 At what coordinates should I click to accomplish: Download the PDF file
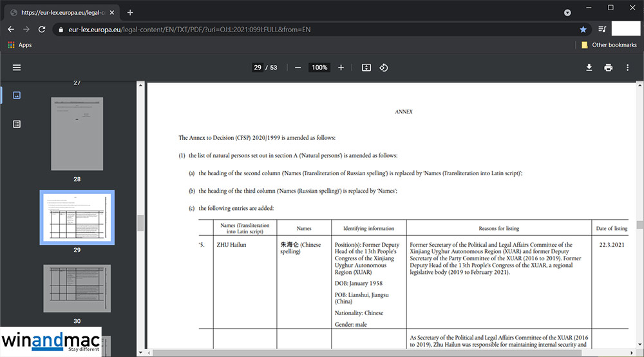click(589, 68)
